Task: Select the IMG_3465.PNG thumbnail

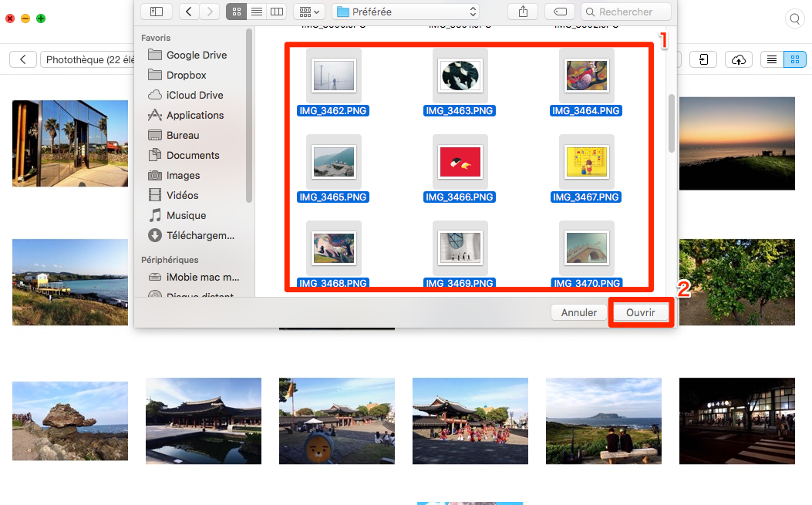Action: pyautogui.click(x=333, y=162)
